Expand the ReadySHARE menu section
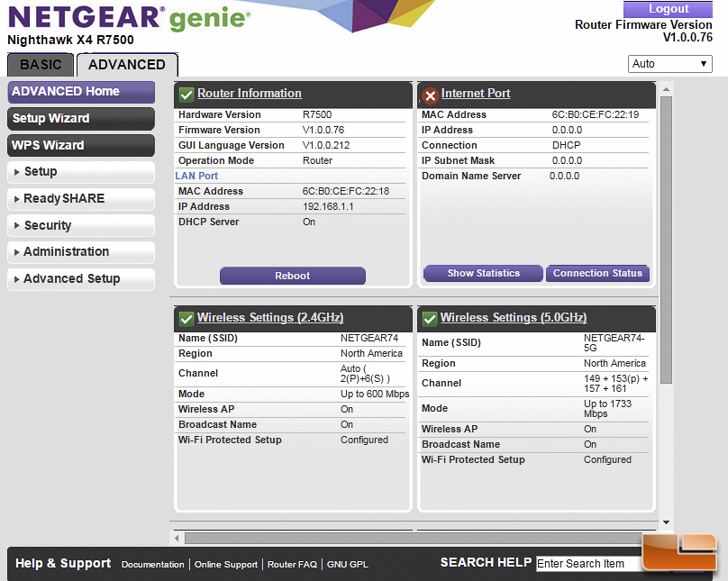This screenshot has width=728, height=581. pos(81,198)
